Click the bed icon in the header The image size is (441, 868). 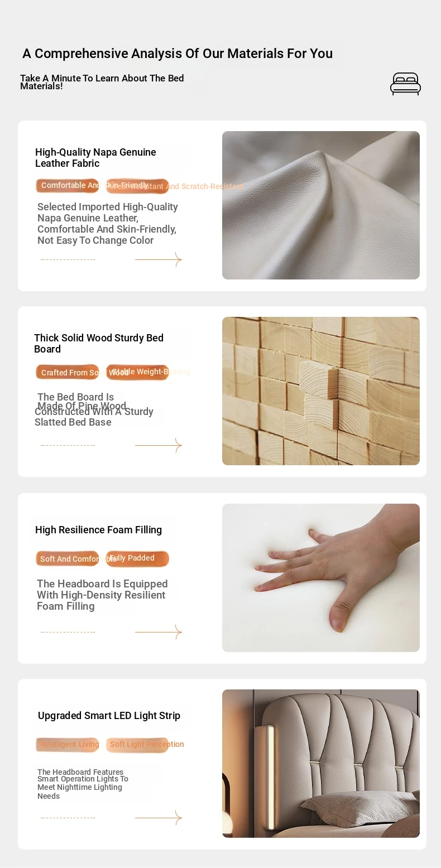[x=405, y=84]
